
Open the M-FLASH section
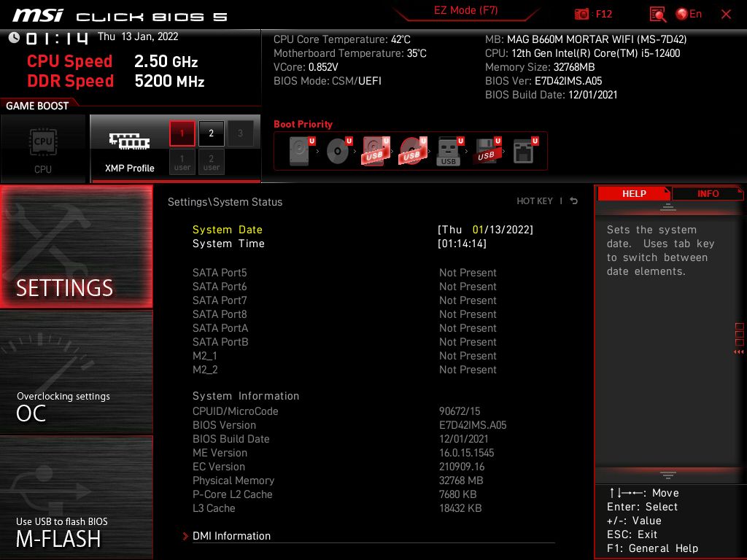[x=76, y=497]
